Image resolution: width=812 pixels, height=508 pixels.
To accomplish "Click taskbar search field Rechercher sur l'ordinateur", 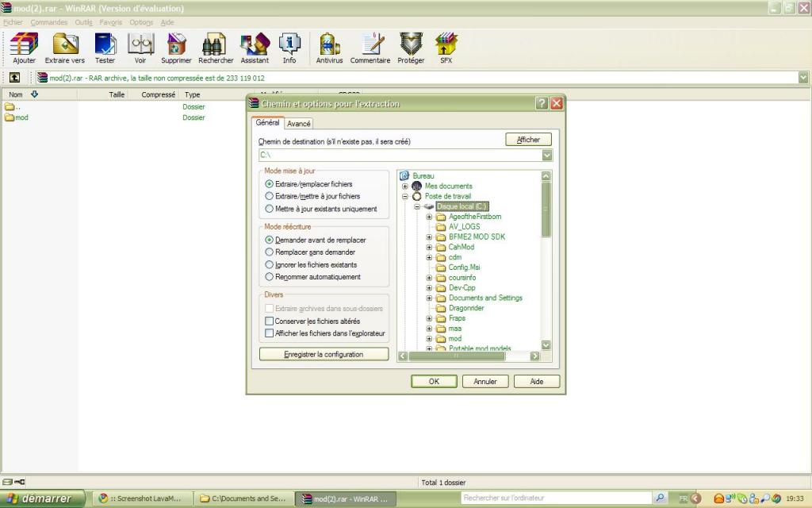I will [x=556, y=498].
